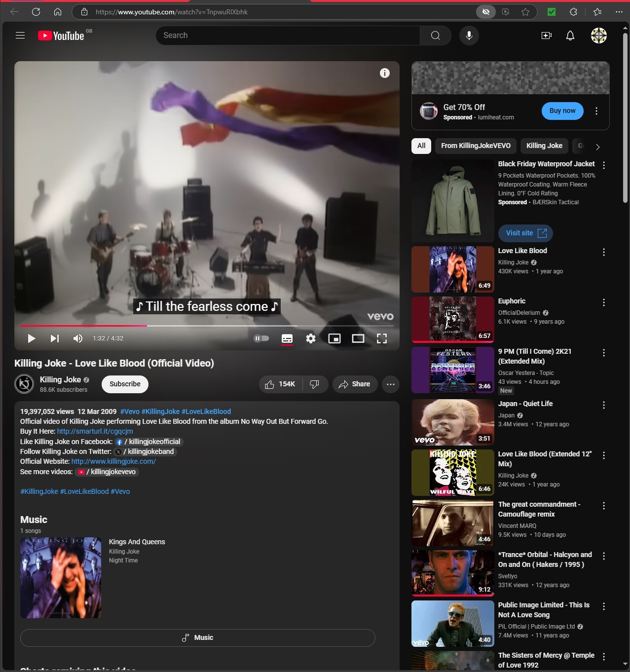Show more filter chips with arrow
Viewport: 630px width, 672px height.
click(x=598, y=147)
